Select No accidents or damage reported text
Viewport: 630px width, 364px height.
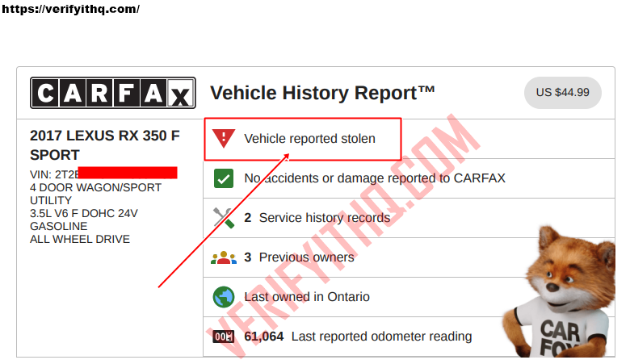[x=374, y=178]
